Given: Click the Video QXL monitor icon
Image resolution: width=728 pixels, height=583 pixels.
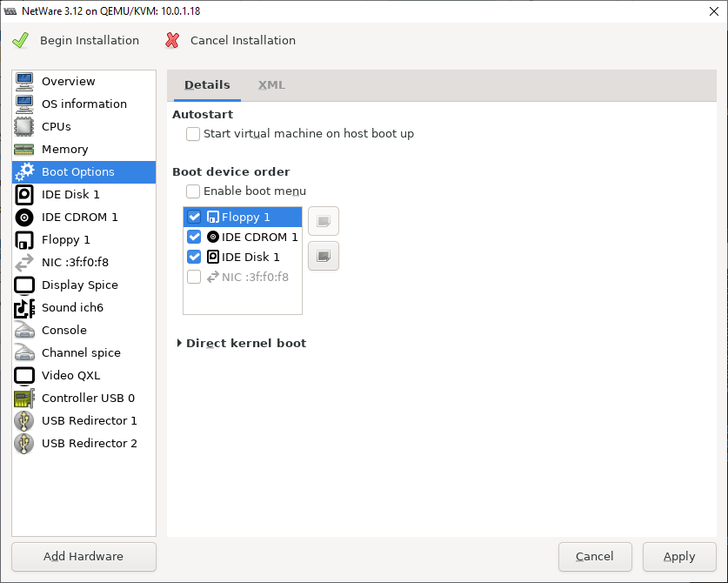Looking at the screenshot, I should click(24, 376).
